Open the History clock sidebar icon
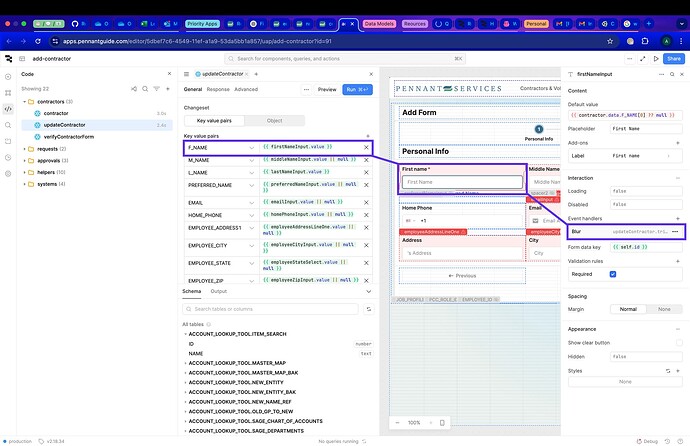690x446 pixels. tap(8, 157)
